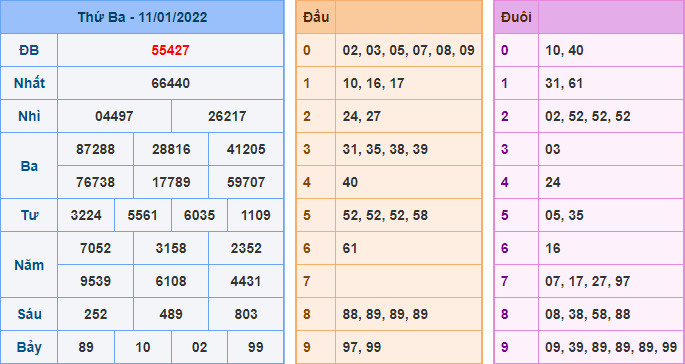
Task: Click Đầu values '02, 03, 05, 07, 08, 09'
Action: 408,50
